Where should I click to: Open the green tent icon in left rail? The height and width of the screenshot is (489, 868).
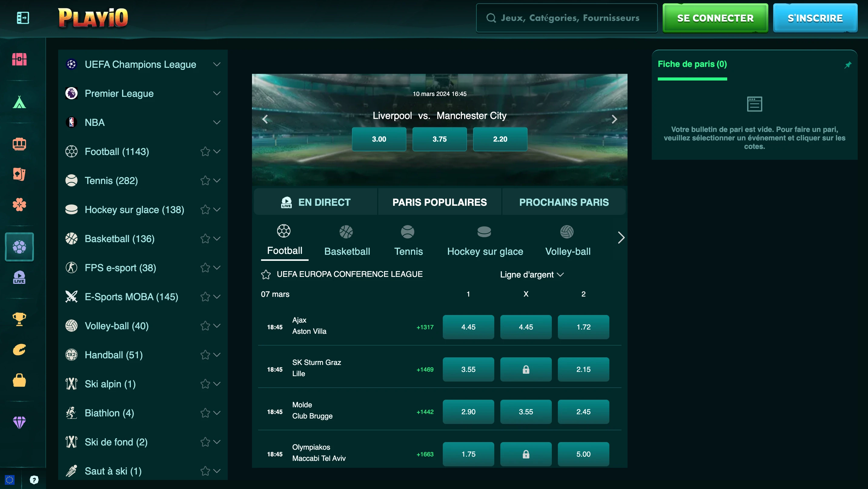click(x=19, y=102)
